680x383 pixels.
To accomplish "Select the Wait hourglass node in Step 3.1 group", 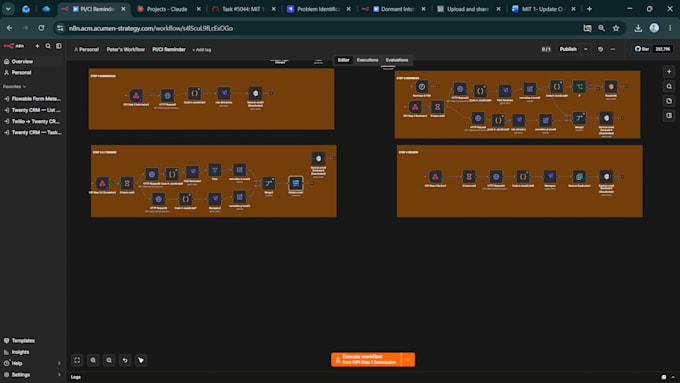I will (127, 183).
